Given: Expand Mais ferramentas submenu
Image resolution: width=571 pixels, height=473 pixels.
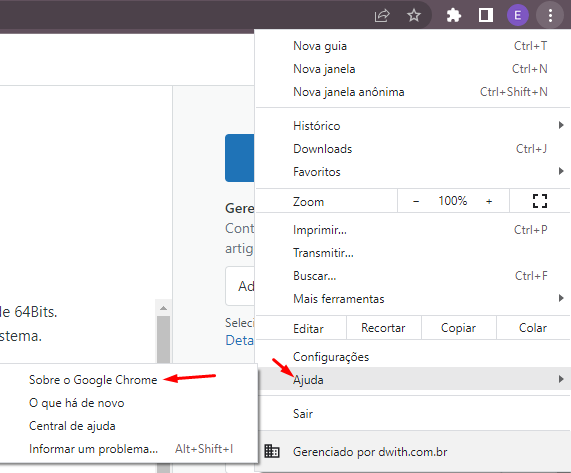Looking at the screenshot, I should (413, 299).
